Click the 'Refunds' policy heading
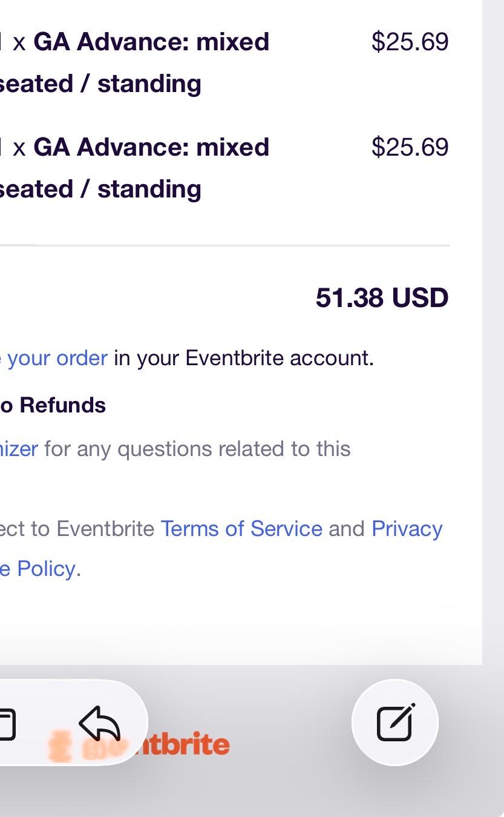504x817 pixels. click(x=62, y=405)
